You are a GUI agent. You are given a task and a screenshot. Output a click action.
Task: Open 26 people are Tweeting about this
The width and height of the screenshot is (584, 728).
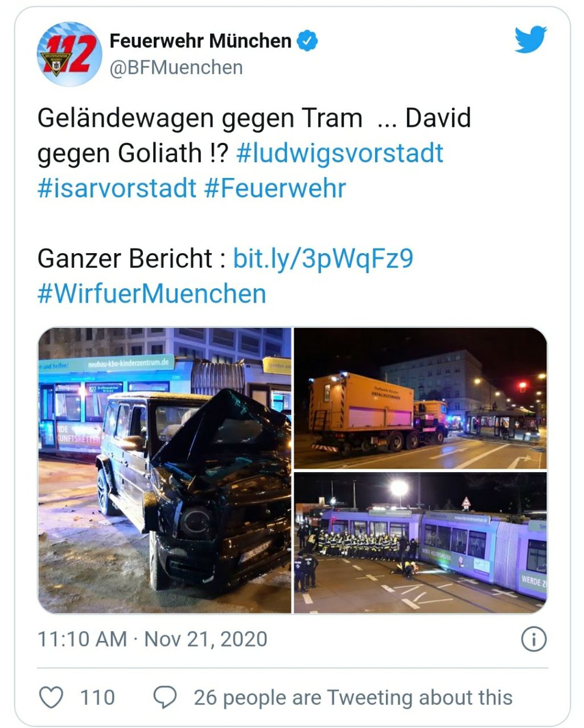tap(353, 698)
